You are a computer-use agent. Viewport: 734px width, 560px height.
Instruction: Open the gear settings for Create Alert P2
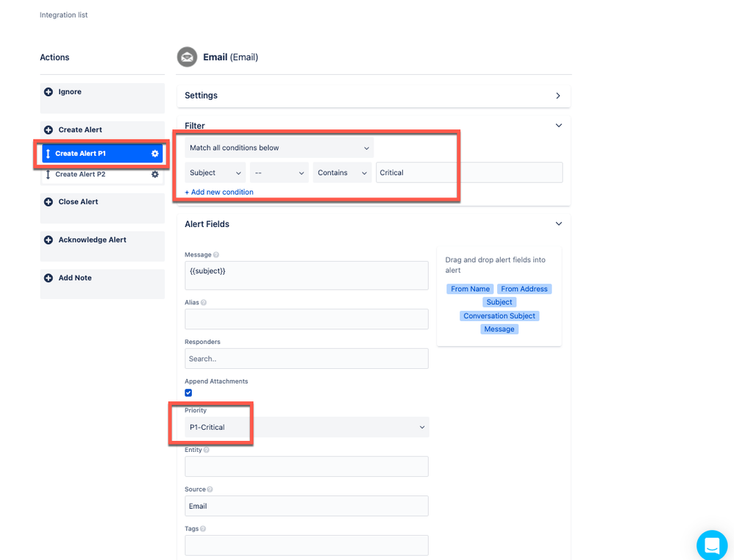tap(155, 174)
